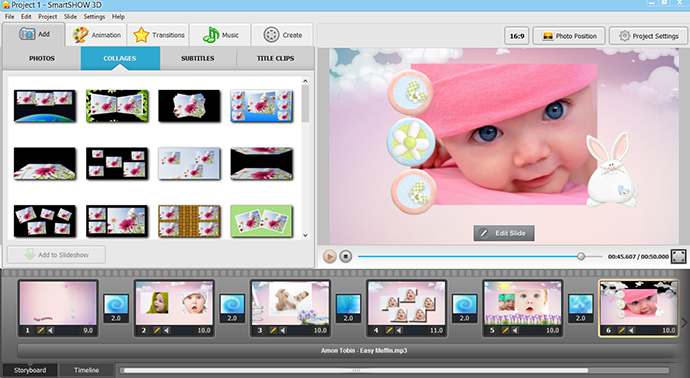The width and height of the screenshot is (690, 378).
Task: Play the slideshow preview
Action: (x=329, y=256)
